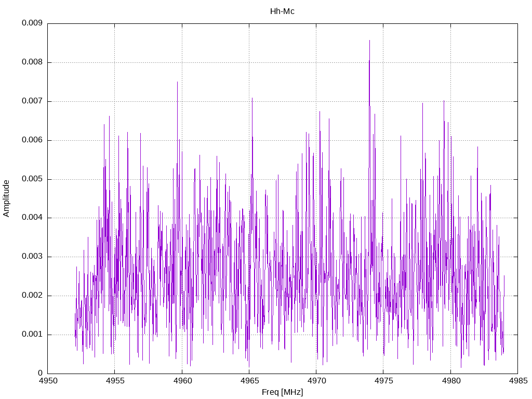The height and width of the screenshot is (399, 532).
Task: Click the y-axis tick label 0.004
Action: (32, 218)
